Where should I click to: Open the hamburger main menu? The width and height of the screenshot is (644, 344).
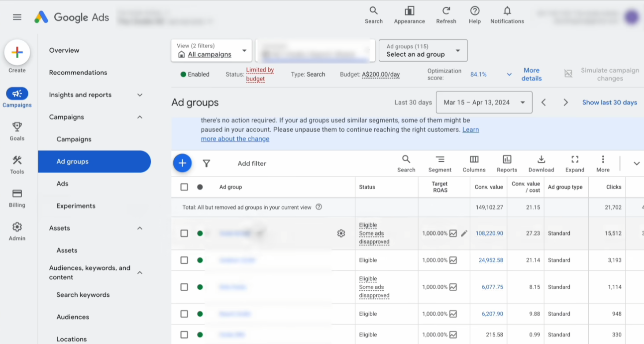(17, 17)
